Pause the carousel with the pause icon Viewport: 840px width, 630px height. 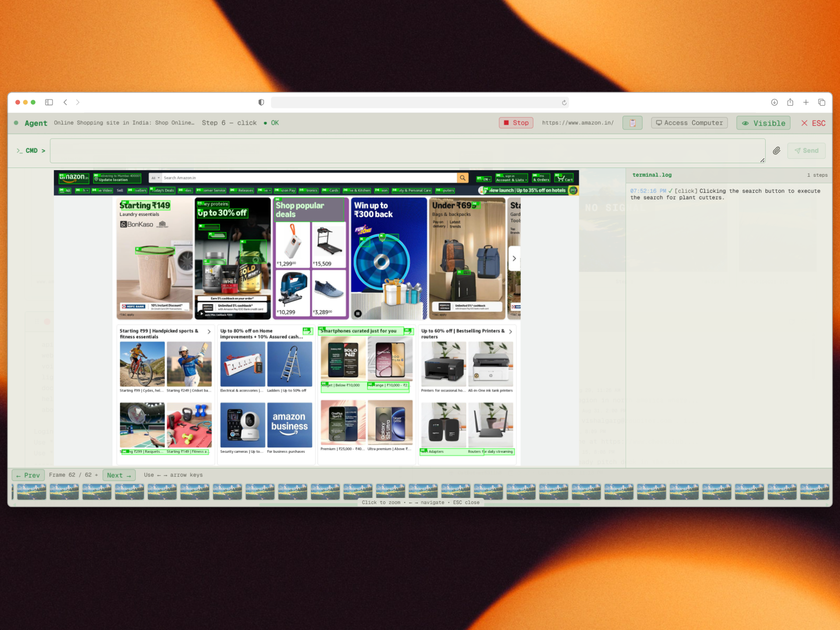358,313
